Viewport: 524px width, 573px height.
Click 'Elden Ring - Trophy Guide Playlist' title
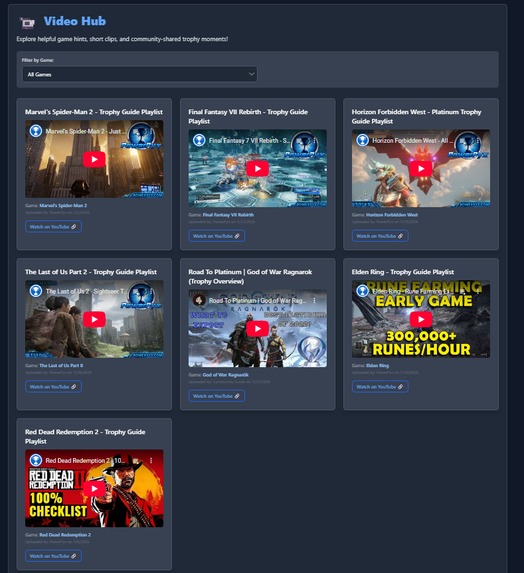coord(403,272)
